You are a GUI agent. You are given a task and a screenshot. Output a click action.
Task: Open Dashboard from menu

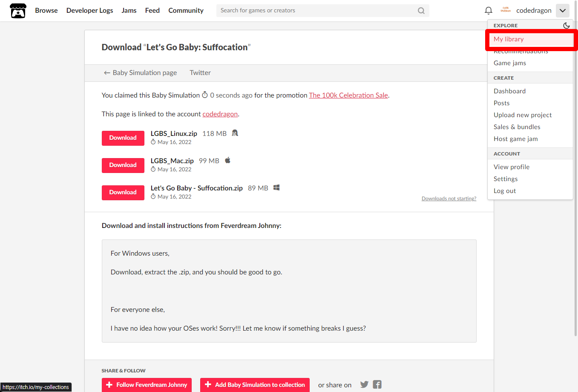[530, 91]
